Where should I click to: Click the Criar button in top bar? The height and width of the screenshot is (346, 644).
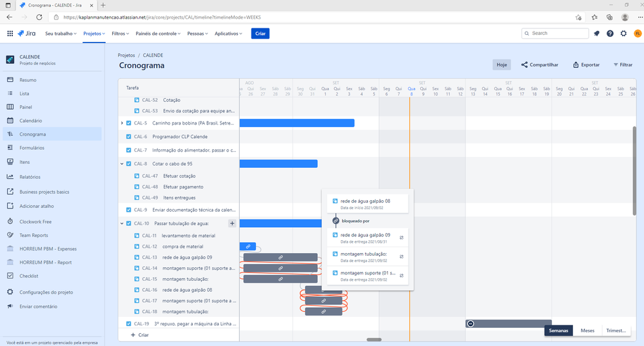[260, 34]
